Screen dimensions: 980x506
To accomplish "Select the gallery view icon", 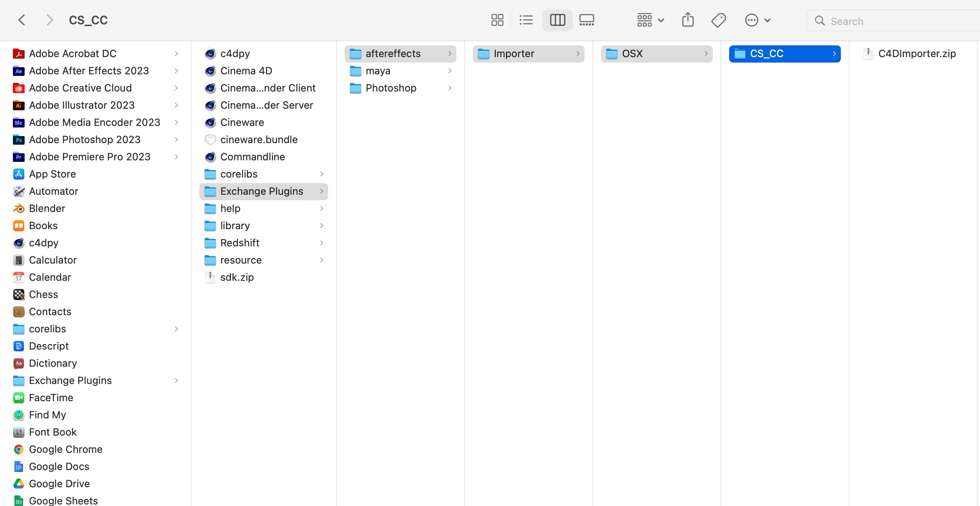I will coord(587,20).
